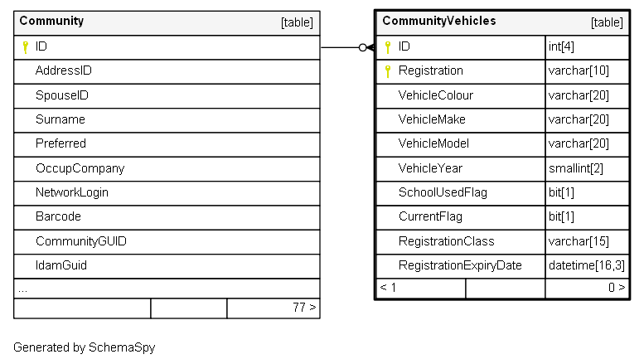Screen dimensions: 644x364
Task: Click the Surname column row
Action: 167,120
